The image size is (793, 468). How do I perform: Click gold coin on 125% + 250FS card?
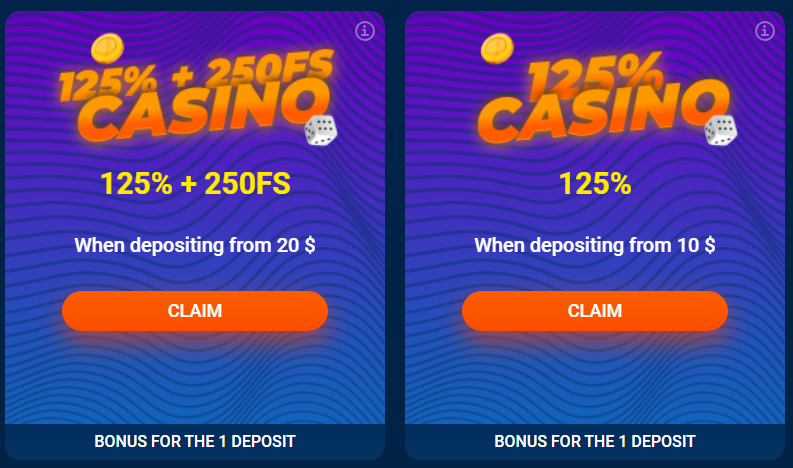click(x=104, y=46)
